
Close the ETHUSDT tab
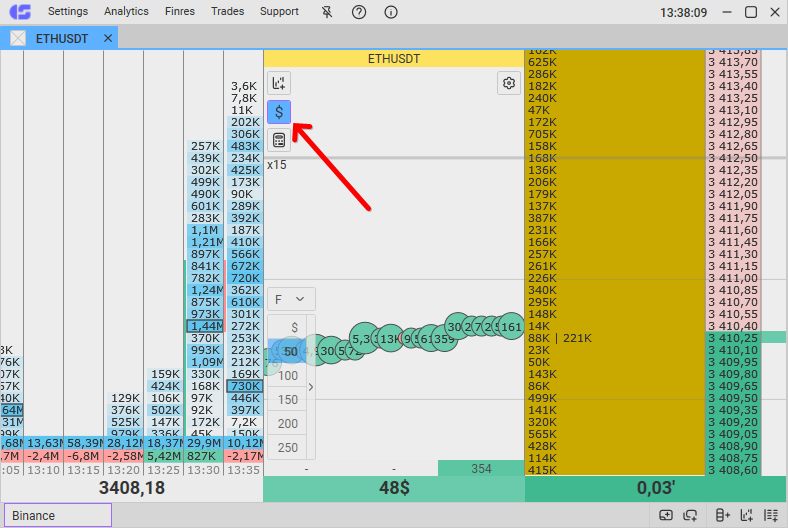click(x=108, y=38)
